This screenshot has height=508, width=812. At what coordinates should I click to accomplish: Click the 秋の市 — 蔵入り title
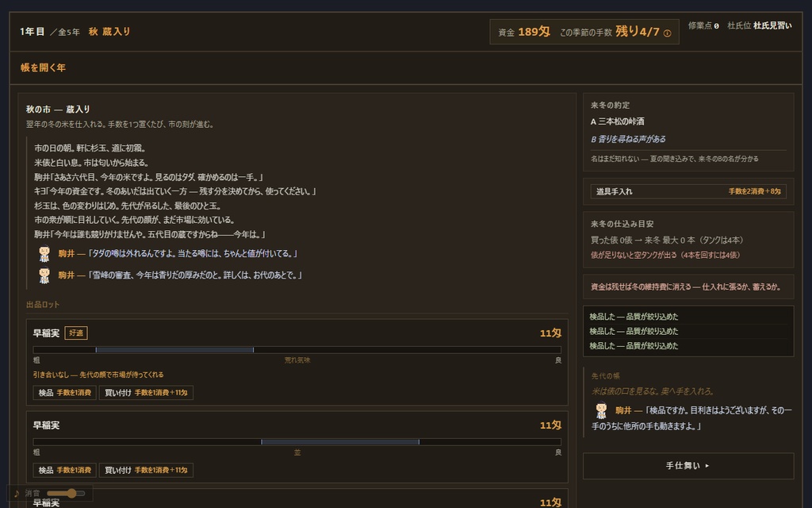(x=58, y=110)
